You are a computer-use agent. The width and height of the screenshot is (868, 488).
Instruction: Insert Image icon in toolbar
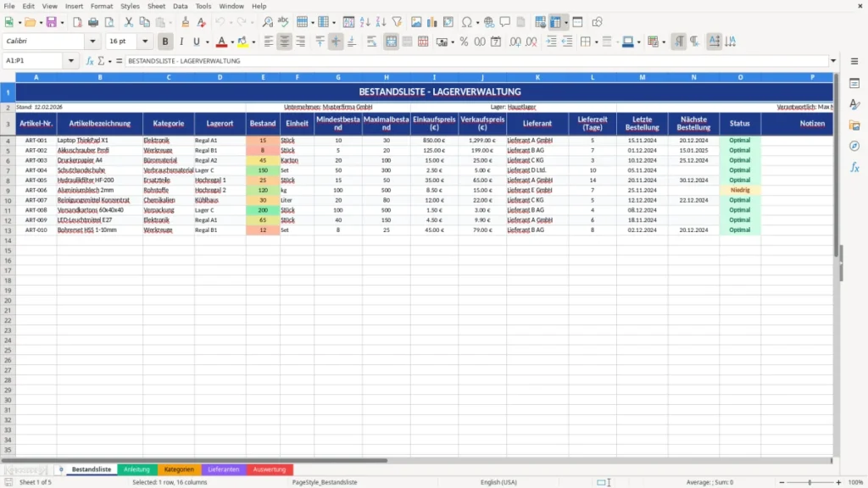(x=416, y=22)
